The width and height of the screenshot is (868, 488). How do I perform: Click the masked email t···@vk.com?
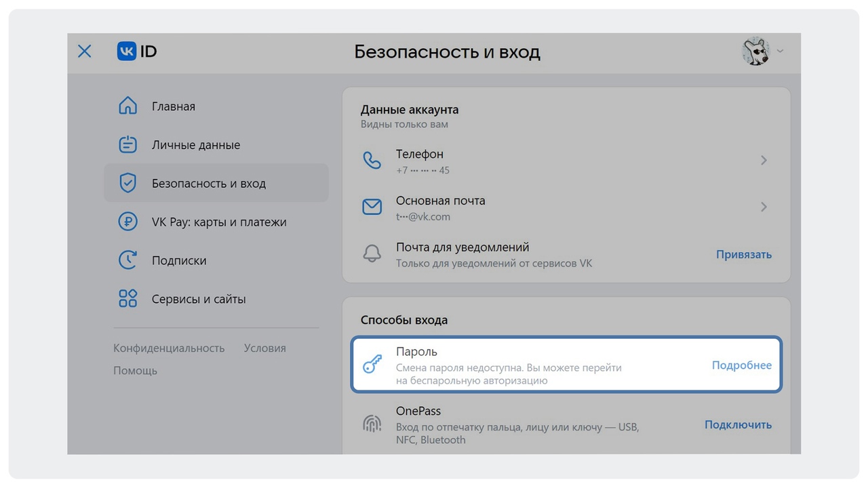tap(423, 217)
